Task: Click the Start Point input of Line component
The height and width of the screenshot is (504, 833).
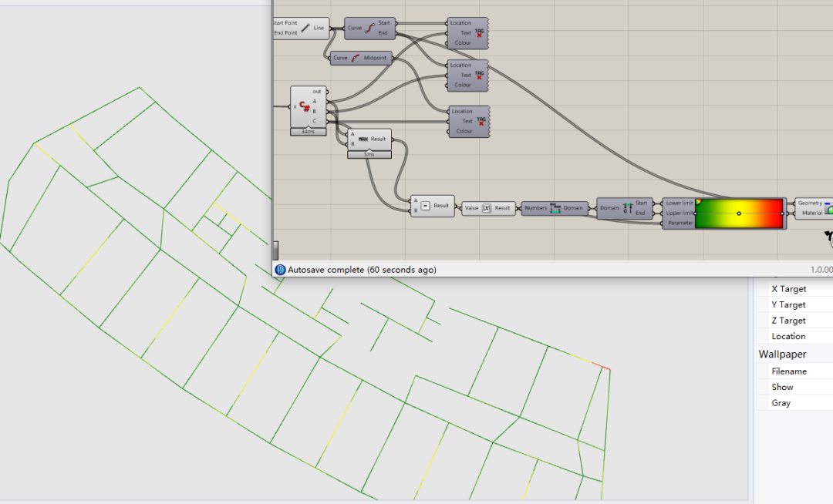Action: pos(285,23)
